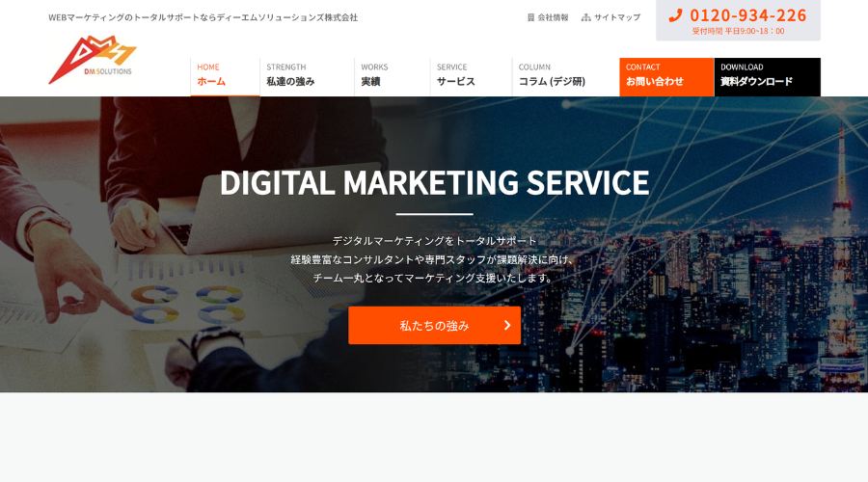Open COLUMN コラム (デジ研) menu
Screen dimensions: 868x482
coord(566,77)
